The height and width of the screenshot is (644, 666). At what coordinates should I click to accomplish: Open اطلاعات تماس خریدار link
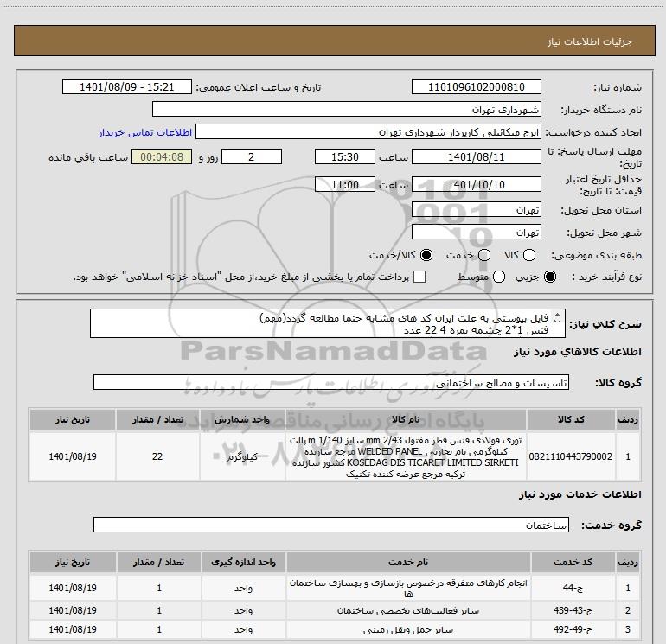(145, 132)
